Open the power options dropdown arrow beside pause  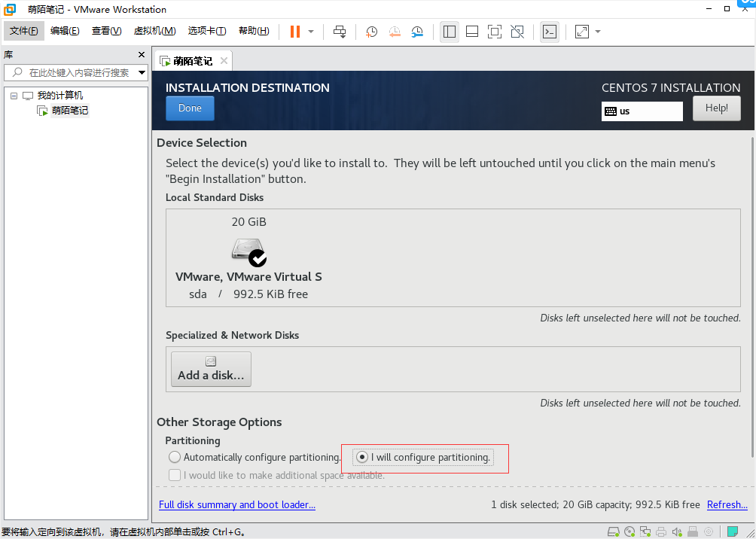[311, 32]
